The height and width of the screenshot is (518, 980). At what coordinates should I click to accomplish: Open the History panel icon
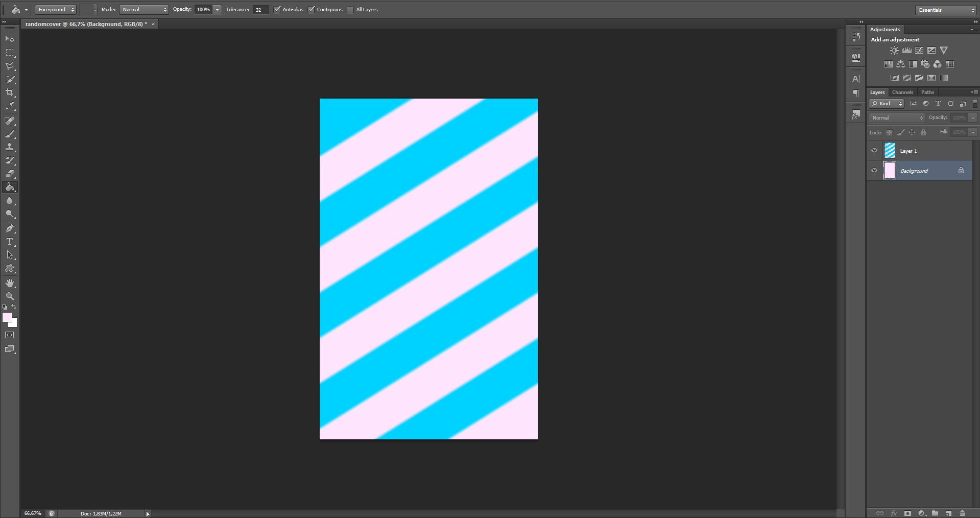tap(856, 37)
